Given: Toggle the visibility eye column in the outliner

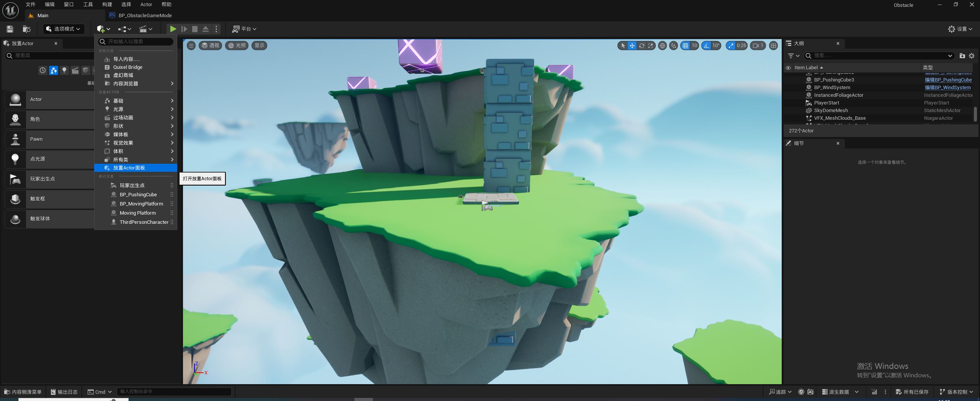Looking at the screenshot, I should [x=788, y=68].
